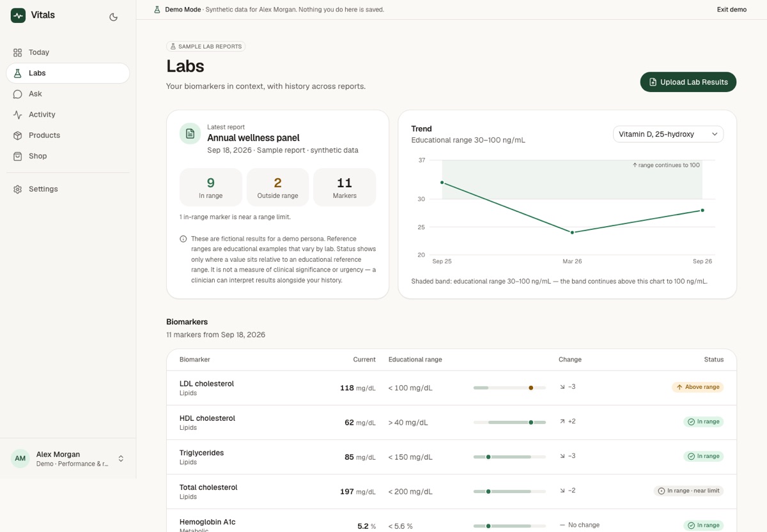
Task: Click the Ask speech bubble icon
Action: click(x=18, y=94)
